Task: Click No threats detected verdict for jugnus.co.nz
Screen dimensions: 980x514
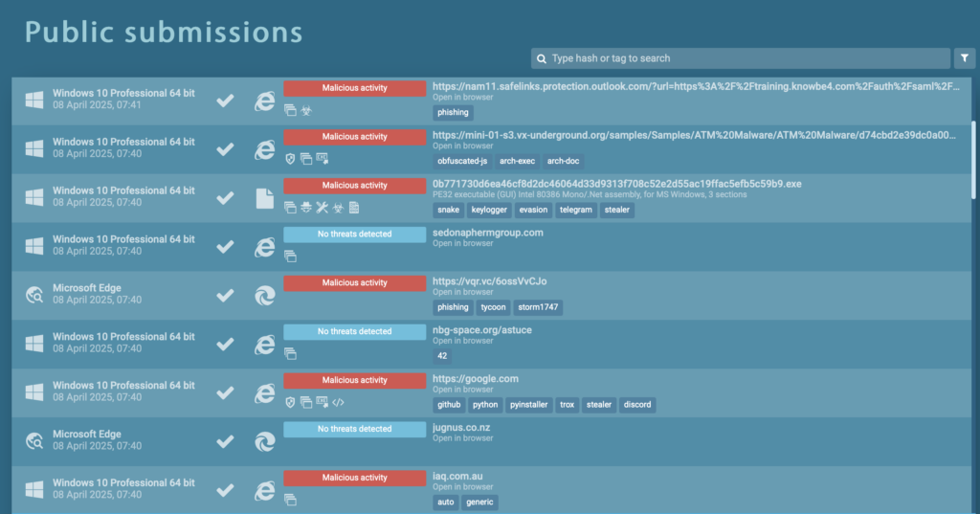Action: click(x=354, y=429)
